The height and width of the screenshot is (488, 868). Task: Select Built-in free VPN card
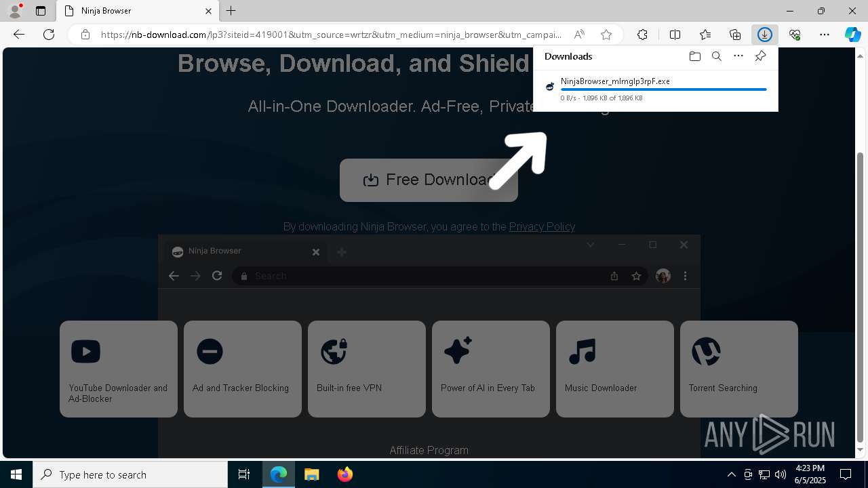[x=367, y=369]
